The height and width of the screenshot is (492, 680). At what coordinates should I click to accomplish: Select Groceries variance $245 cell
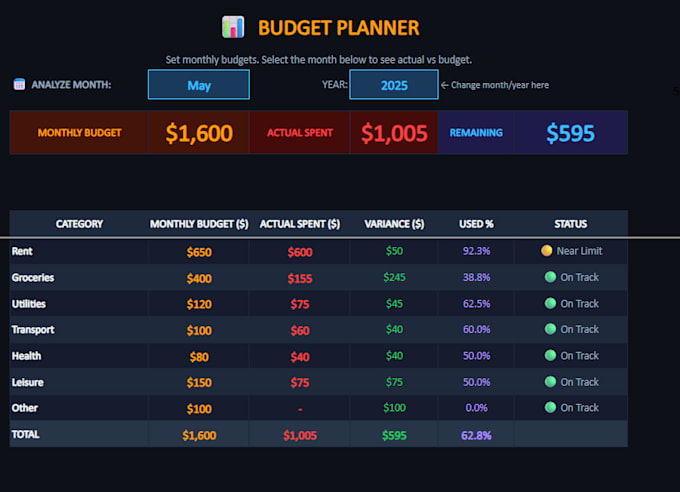click(394, 277)
